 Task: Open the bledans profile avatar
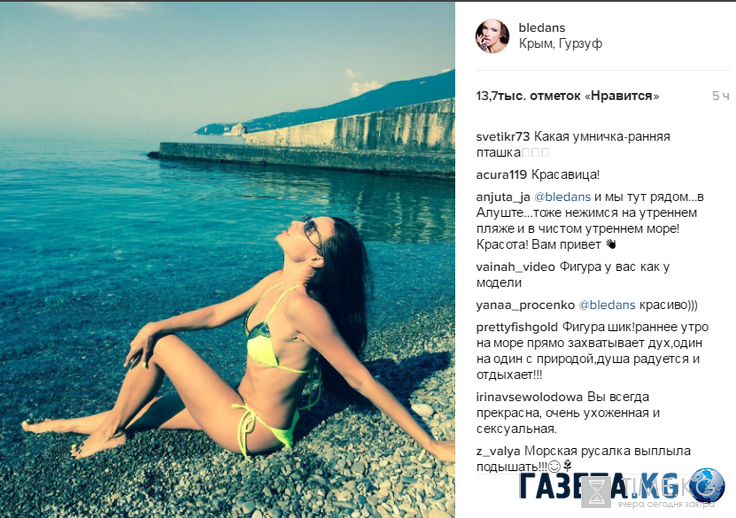coord(492,36)
